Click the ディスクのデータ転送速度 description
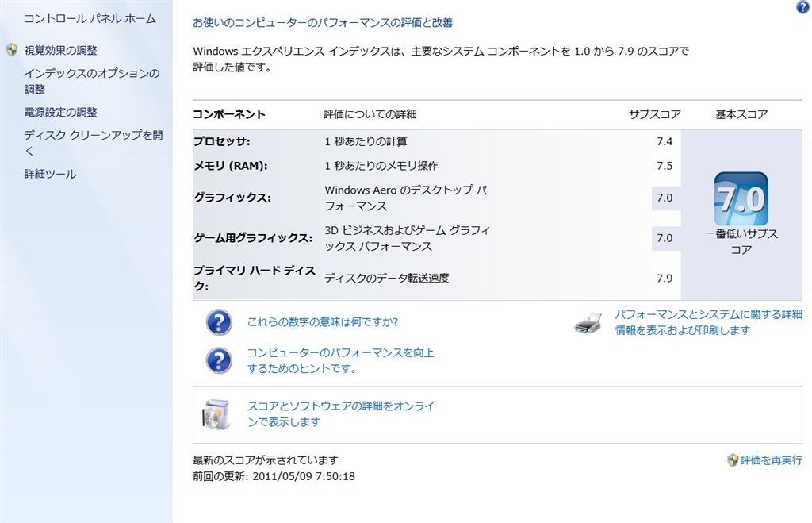Viewport: 812px width, 523px height. point(386,279)
